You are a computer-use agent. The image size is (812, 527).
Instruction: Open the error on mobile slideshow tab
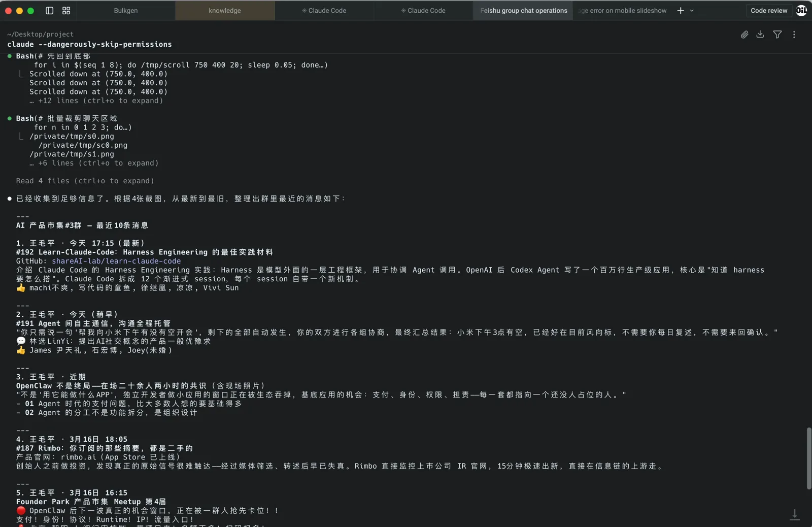tap(622, 11)
